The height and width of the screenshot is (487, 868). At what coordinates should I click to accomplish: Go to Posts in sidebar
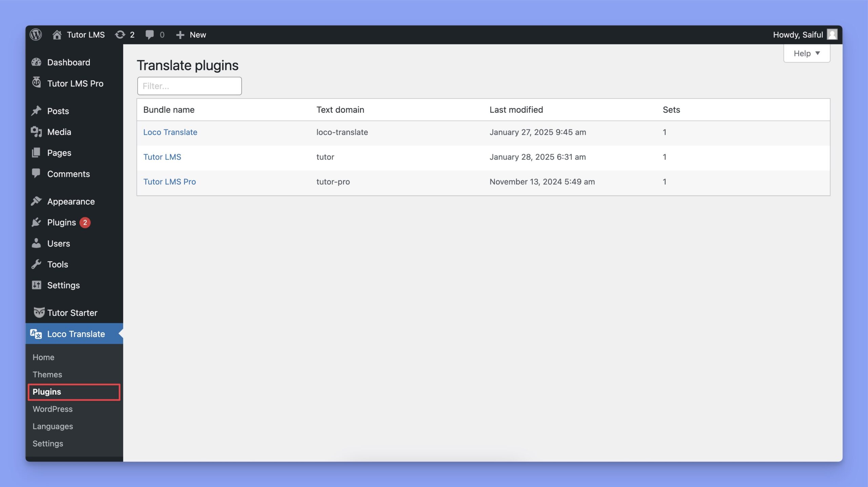point(58,111)
